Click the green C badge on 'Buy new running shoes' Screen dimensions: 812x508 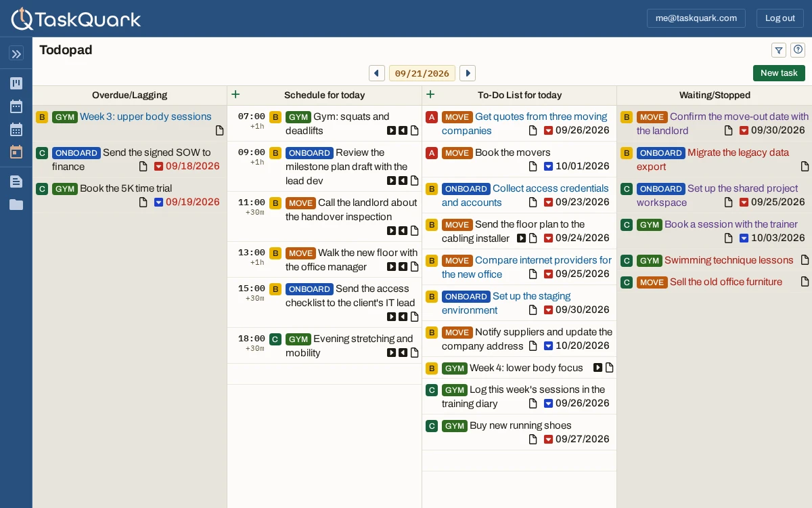tap(432, 426)
